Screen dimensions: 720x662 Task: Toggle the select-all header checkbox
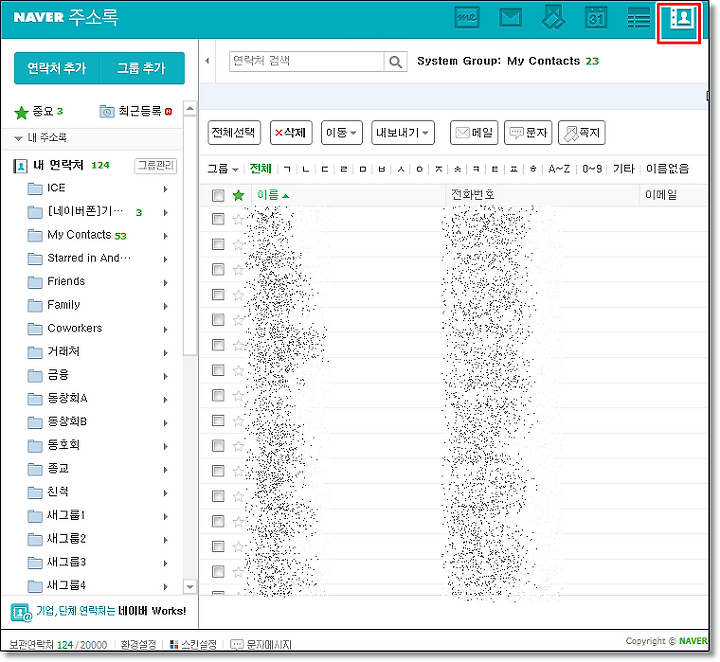pos(218,196)
